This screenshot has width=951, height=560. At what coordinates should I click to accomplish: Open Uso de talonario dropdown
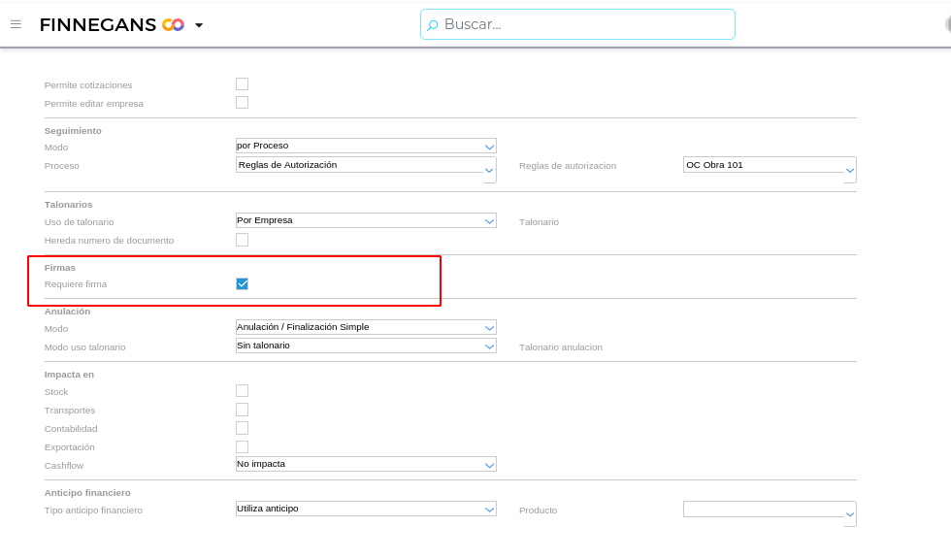[x=366, y=220]
